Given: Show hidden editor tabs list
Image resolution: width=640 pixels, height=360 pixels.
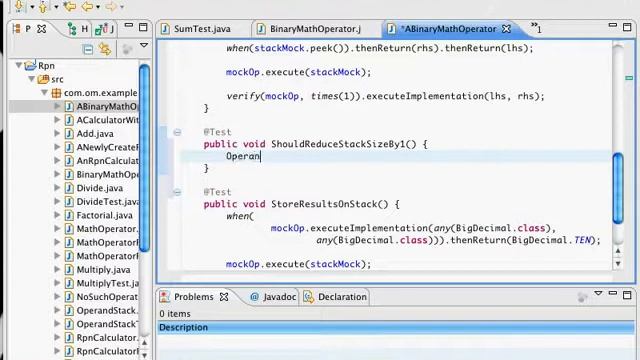Looking at the screenshot, I should [536, 28].
